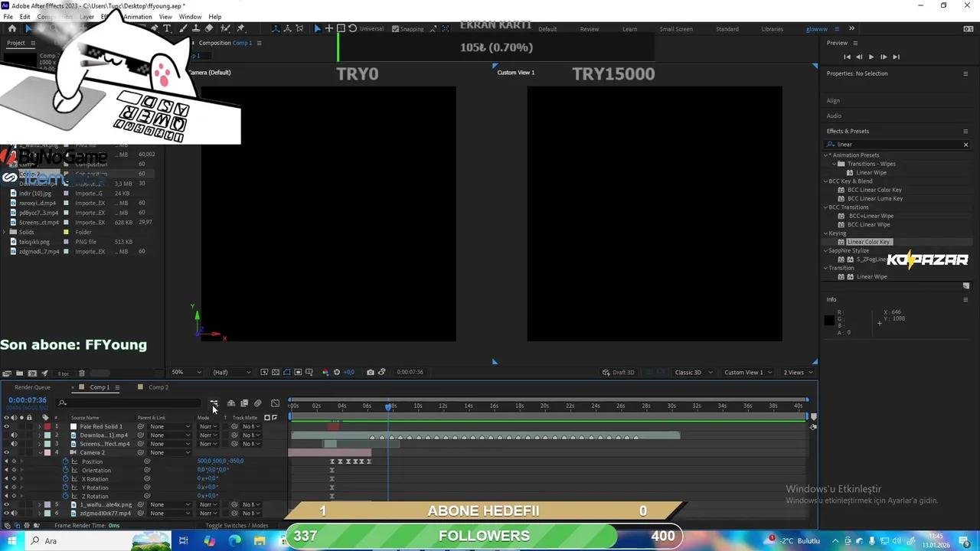This screenshot has width=980, height=551.
Task: Click the red label color of Pale Red Solid 1
Action: click(x=47, y=426)
